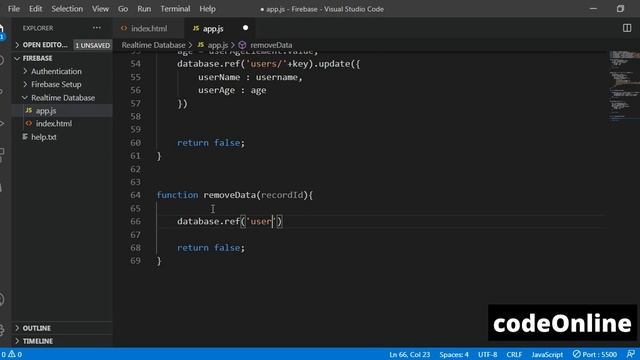The height and width of the screenshot is (360, 640).
Task: Click the restore window button
Action: [620, 9]
